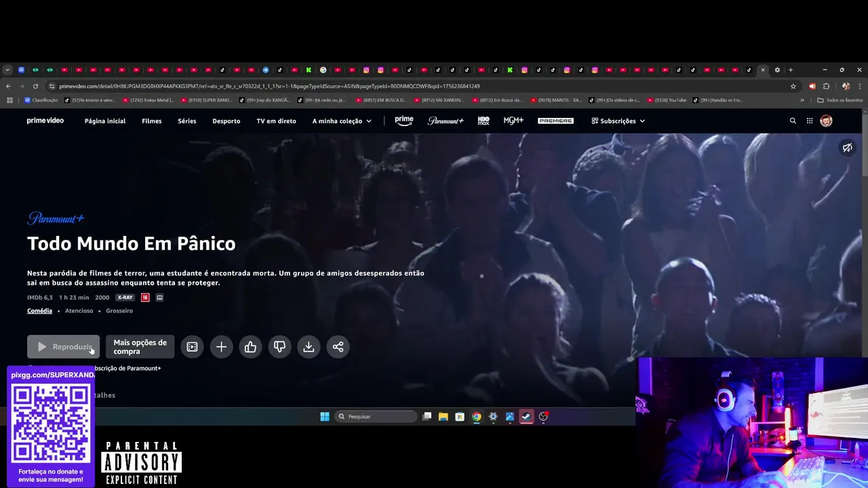Open the Windows Start button
Screen dimensions: 868x488
(325, 417)
